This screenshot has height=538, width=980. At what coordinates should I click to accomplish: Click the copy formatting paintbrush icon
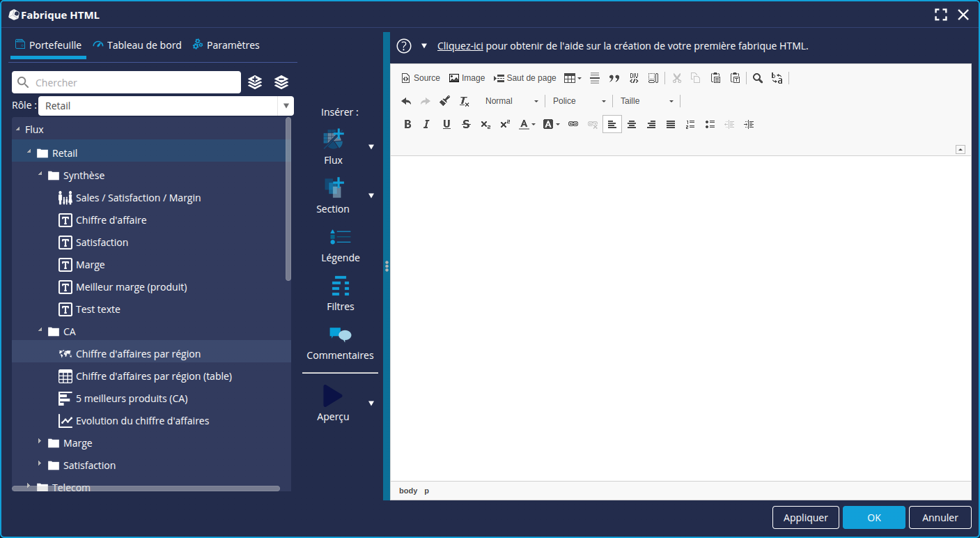point(445,101)
